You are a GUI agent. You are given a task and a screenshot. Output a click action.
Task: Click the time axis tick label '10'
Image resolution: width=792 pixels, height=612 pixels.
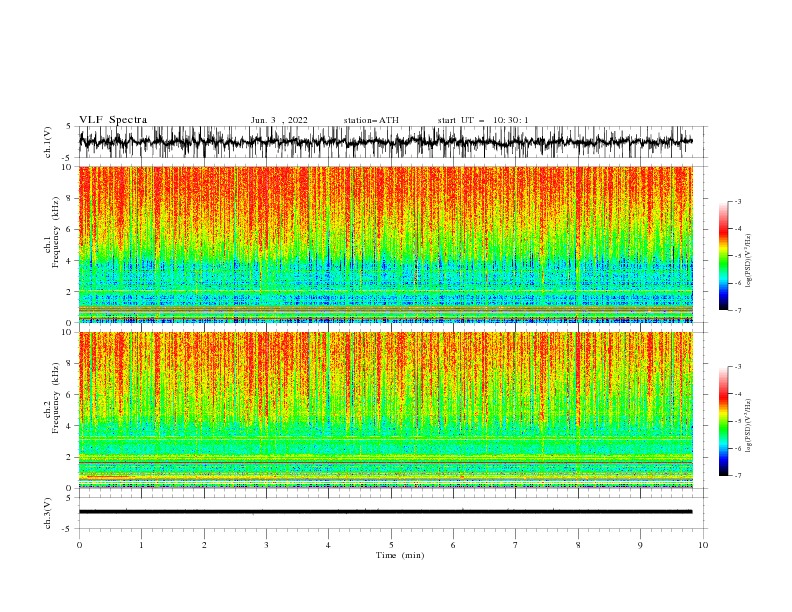click(703, 545)
